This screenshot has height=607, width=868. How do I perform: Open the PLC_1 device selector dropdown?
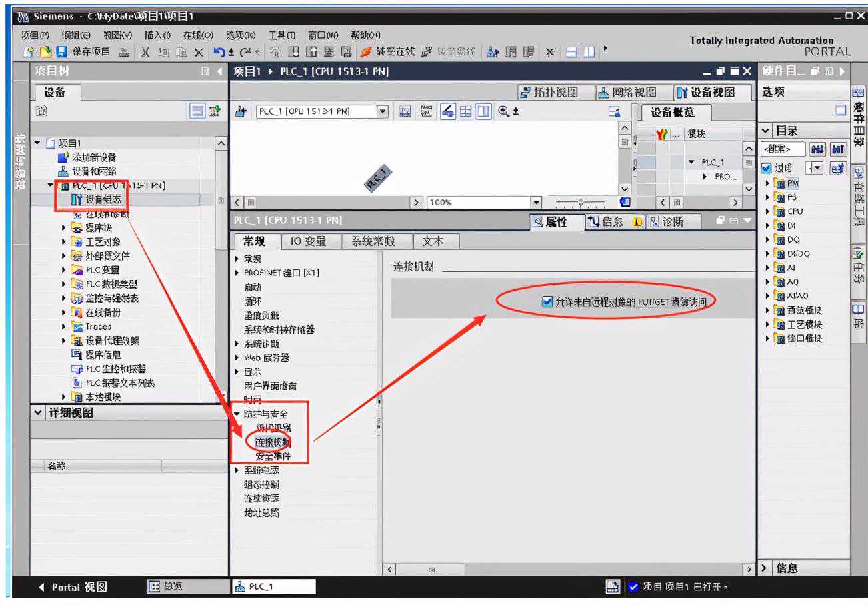[x=383, y=111]
